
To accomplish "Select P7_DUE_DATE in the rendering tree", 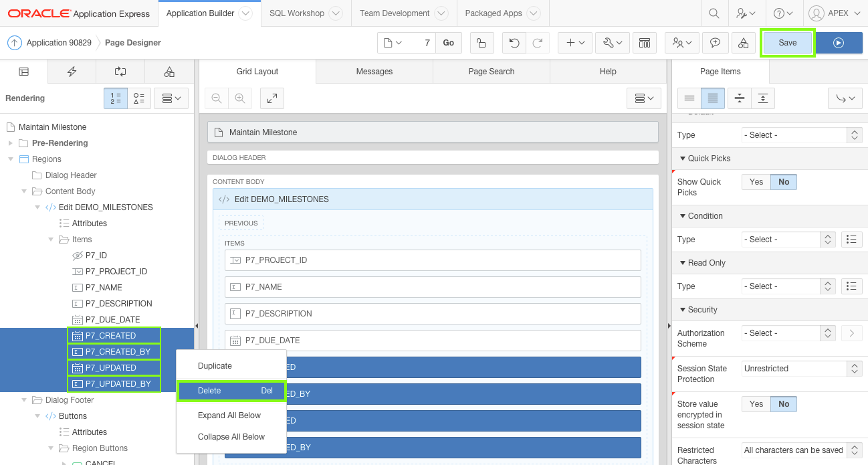I will (112, 320).
